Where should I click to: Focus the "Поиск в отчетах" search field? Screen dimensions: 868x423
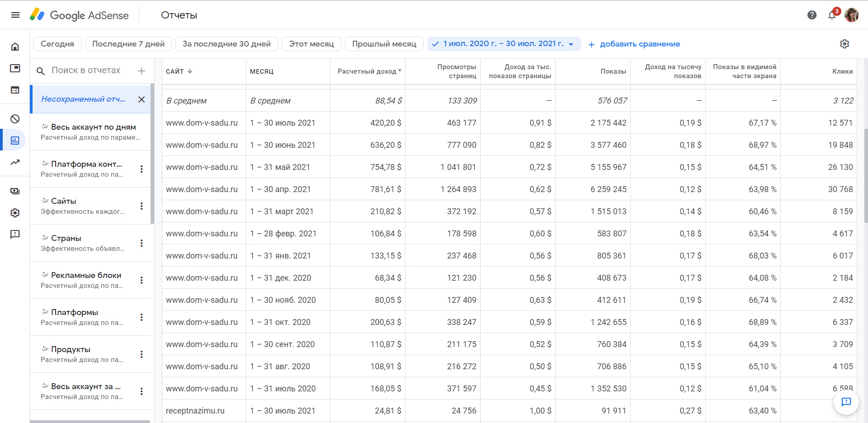point(86,70)
